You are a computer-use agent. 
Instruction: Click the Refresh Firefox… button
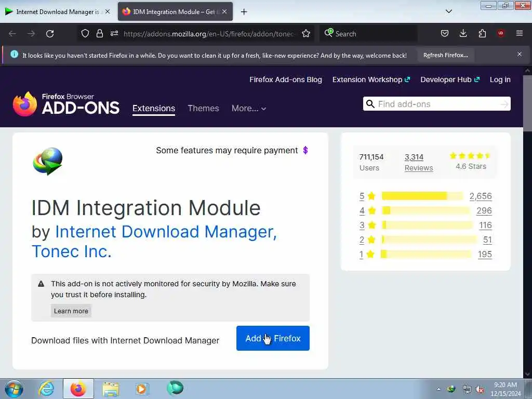[445, 55]
